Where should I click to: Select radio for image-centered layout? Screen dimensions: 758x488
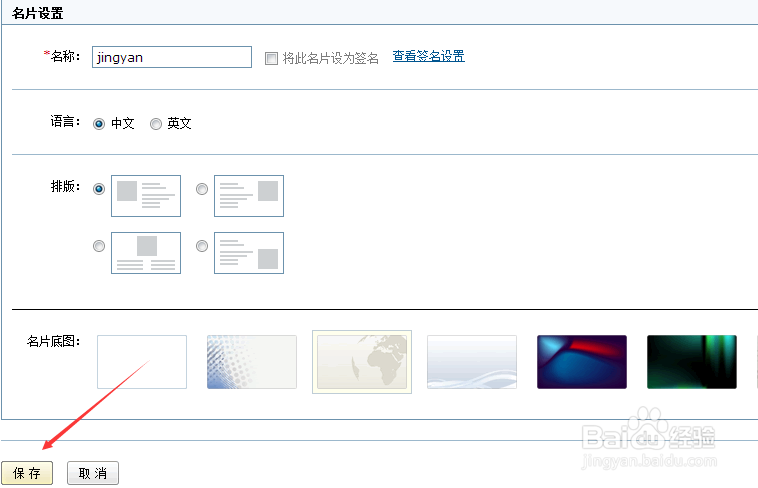click(x=99, y=246)
